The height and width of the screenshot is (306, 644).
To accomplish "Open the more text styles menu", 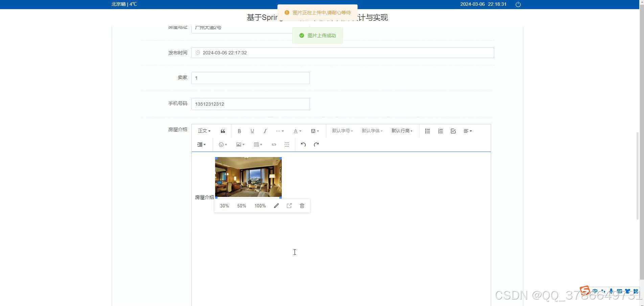I will click(279, 131).
